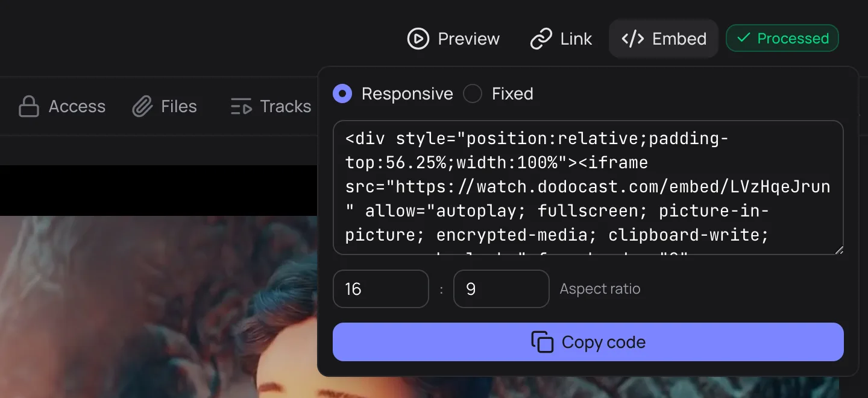The height and width of the screenshot is (398, 868).
Task: Click the video preview image
Action: pos(159,306)
